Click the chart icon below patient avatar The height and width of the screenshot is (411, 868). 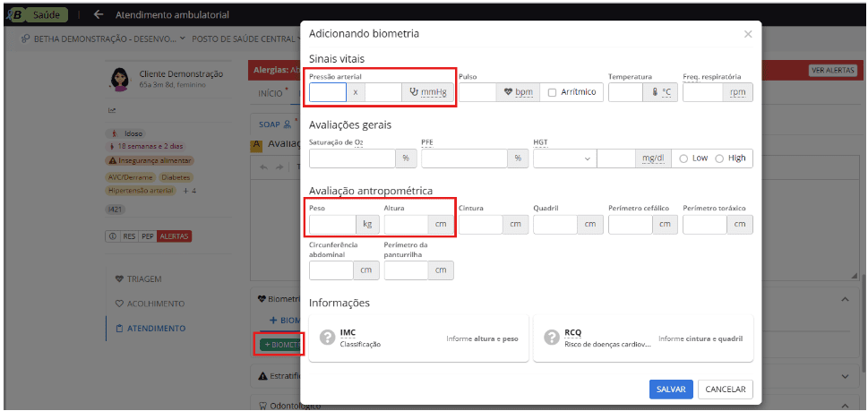(x=113, y=111)
